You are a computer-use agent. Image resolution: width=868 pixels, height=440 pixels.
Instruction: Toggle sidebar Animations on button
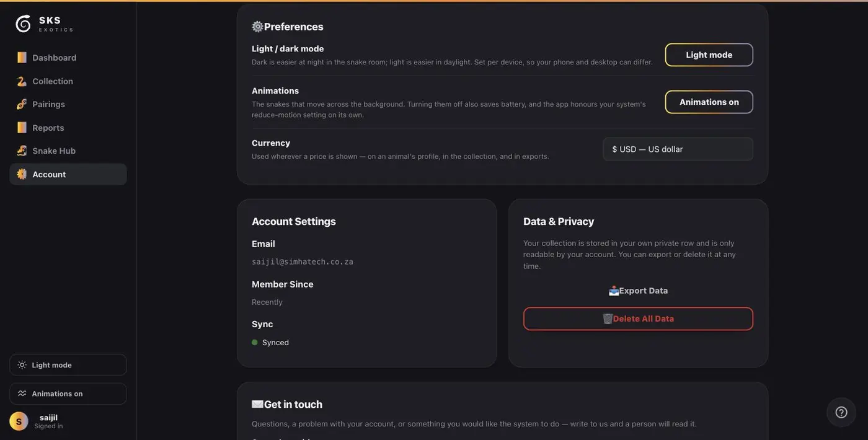[68, 394]
